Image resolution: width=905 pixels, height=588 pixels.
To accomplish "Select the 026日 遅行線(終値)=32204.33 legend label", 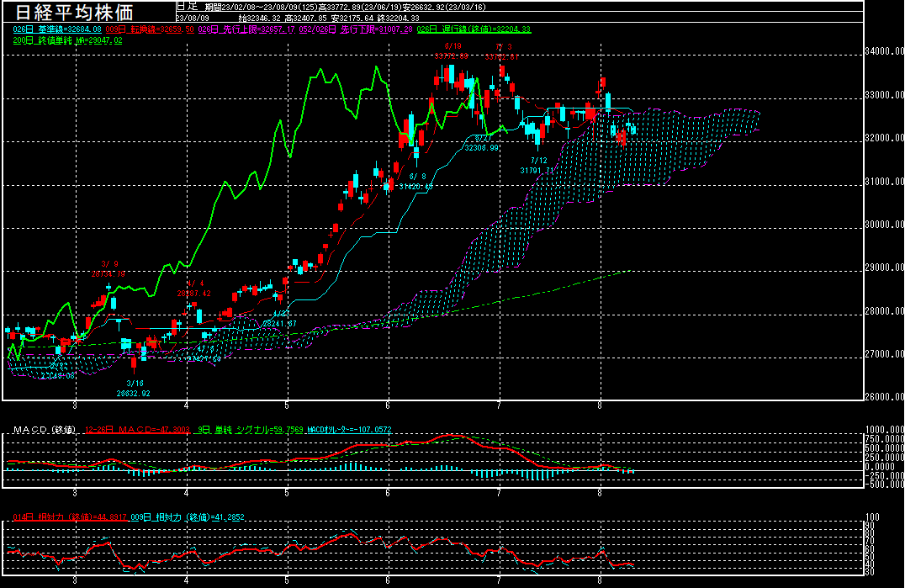I will tap(474, 29).
